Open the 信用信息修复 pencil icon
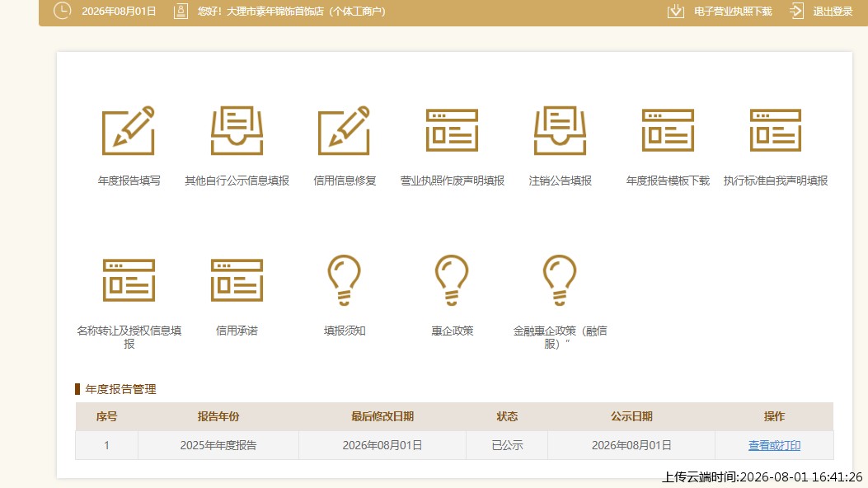Screen dimensions: 868x488 [345, 130]
